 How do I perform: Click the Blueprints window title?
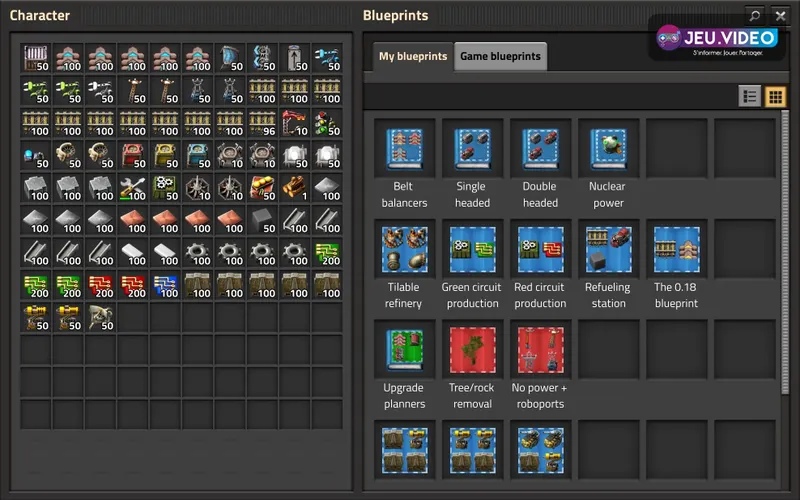(395, 15)
